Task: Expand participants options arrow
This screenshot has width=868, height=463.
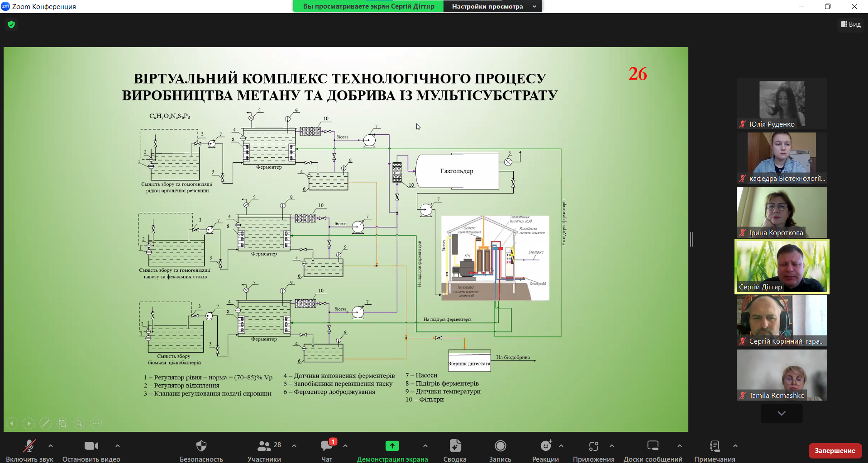Action: point(294,446)
